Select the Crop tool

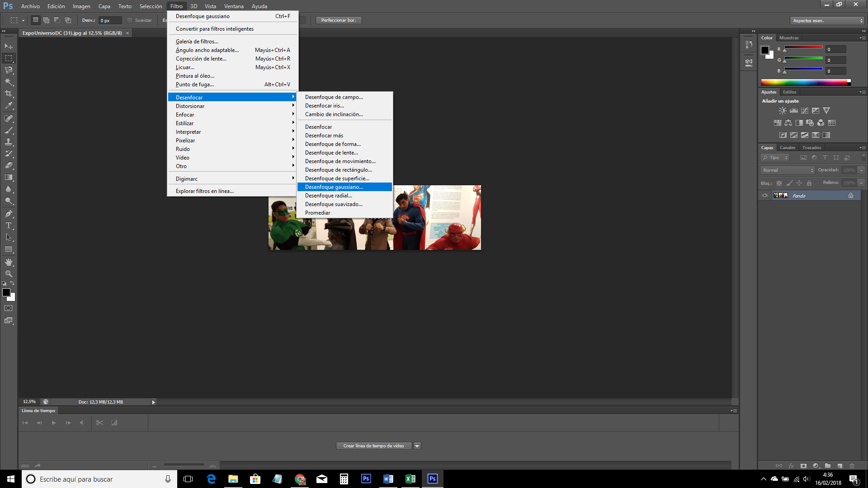pyautogui.click(x=9, y=94)
